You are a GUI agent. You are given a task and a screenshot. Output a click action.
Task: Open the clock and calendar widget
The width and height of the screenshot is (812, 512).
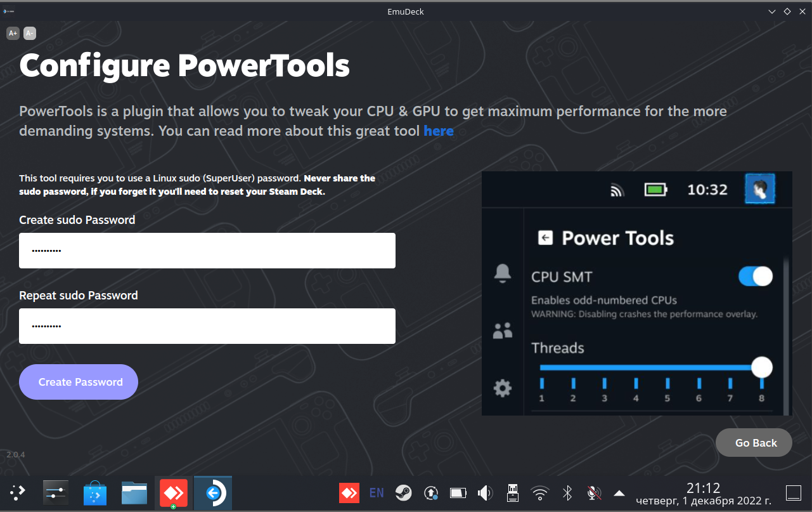(x=704, y=494)
